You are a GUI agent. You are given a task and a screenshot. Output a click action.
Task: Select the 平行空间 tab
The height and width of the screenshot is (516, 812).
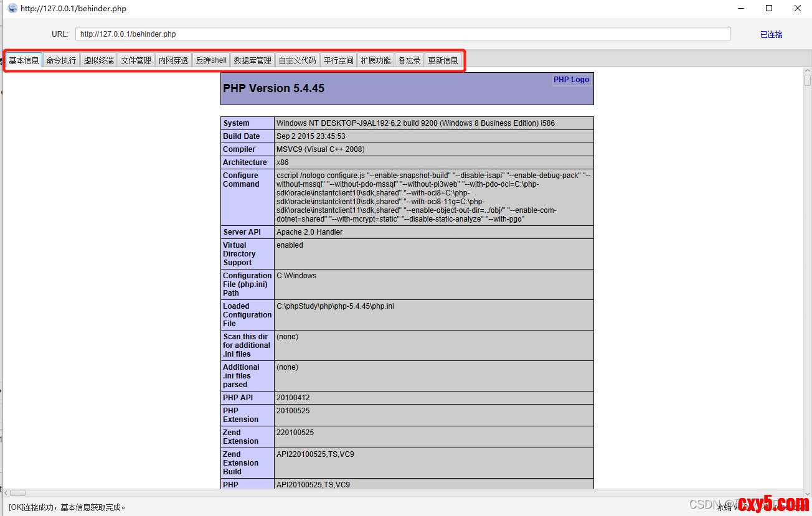338,60
